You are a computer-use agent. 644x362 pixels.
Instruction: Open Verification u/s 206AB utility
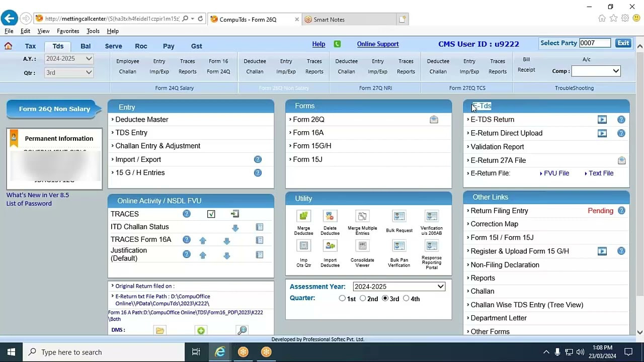click(x=431, y=216)
